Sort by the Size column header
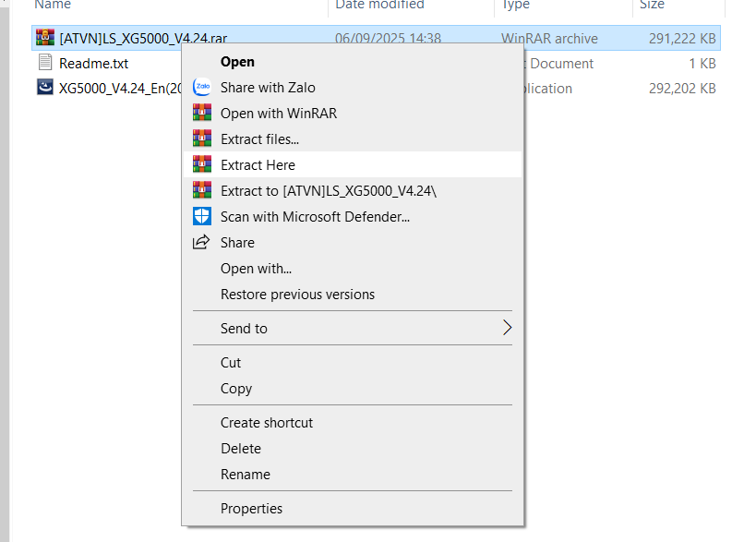The image size is (756, 542). [x=652, y=5]
